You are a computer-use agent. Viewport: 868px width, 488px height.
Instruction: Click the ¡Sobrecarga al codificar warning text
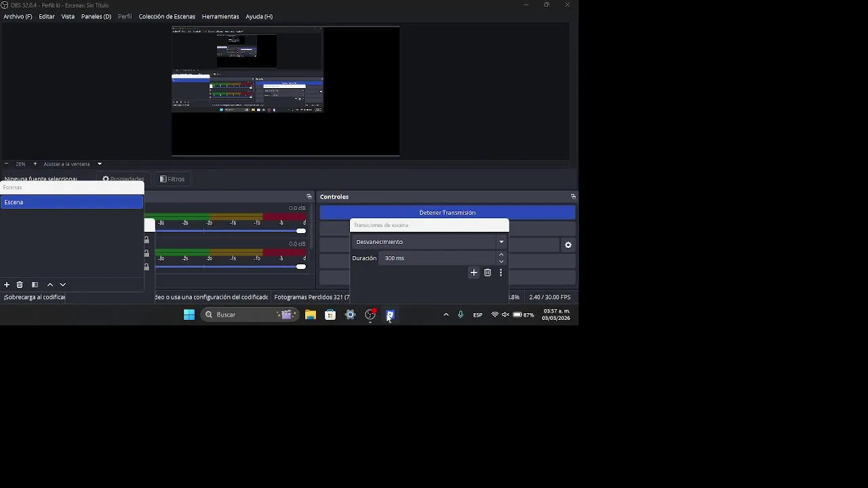[x=35, y=297]
